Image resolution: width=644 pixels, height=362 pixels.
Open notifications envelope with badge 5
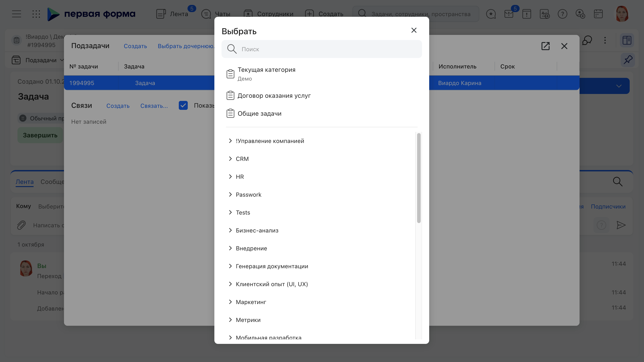tap(509, 14)
